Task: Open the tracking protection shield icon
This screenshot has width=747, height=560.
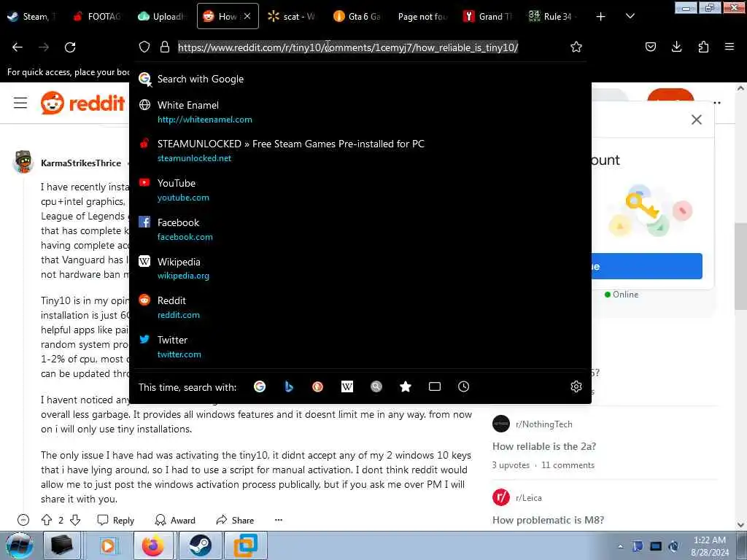Action: pyautogui.click(x=144, y=47)
